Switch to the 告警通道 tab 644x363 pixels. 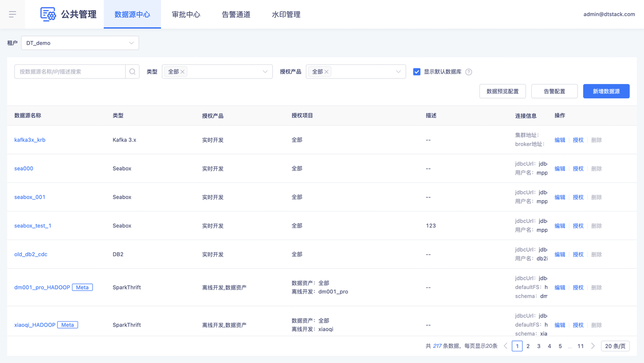click(236, 15)
